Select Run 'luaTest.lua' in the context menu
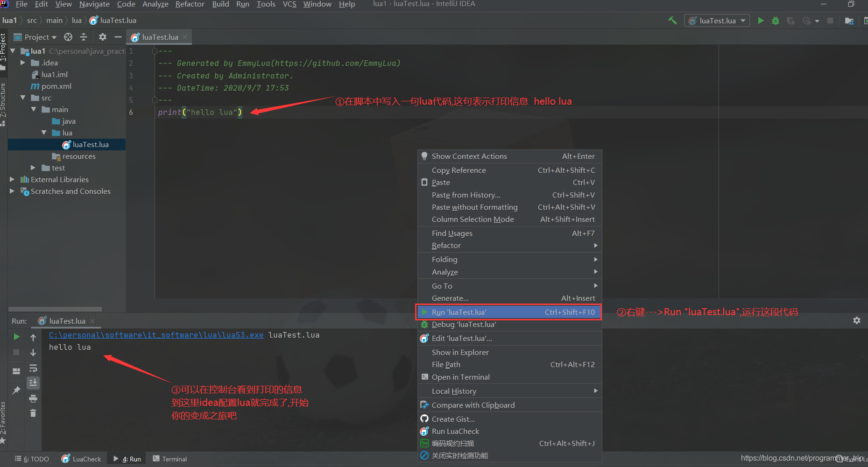 point(508,312)
